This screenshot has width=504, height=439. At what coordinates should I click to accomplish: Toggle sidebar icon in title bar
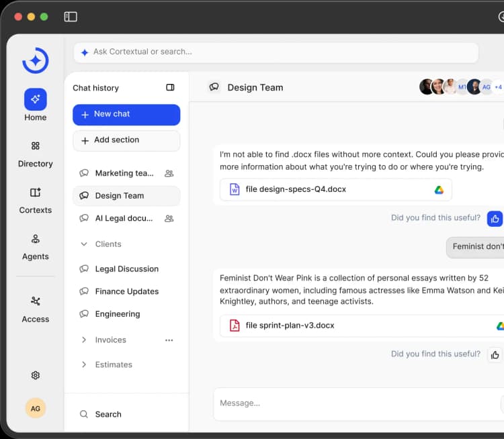click(x=71, y=17)
